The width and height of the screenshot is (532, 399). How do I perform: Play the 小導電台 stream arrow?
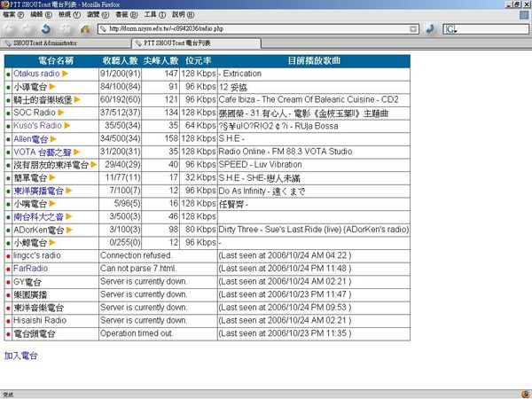pyautogui.click(x=52, y=87)
